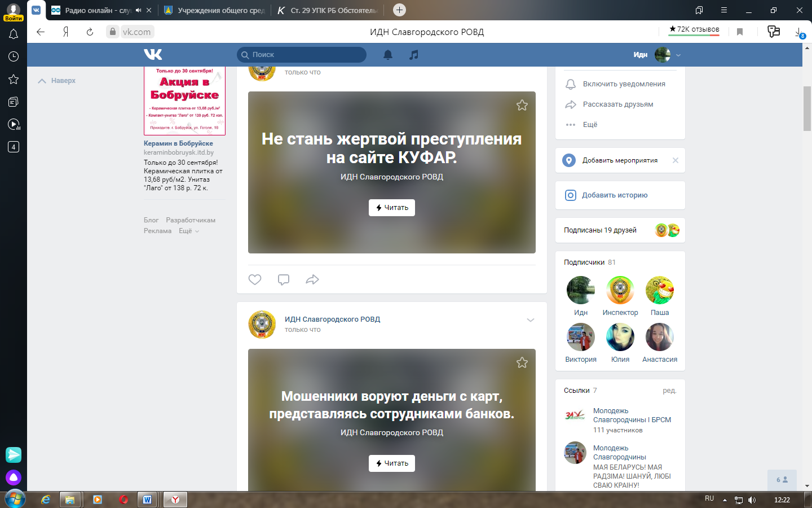This screenshot has height=508, width=812.
Task: Show site security lock info
Action: coord(113,32)
